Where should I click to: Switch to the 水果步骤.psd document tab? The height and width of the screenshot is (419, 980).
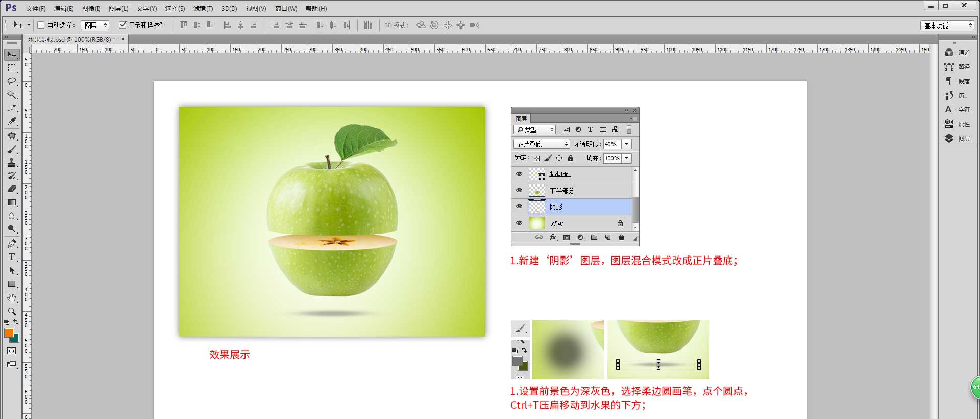pos(71,39)
